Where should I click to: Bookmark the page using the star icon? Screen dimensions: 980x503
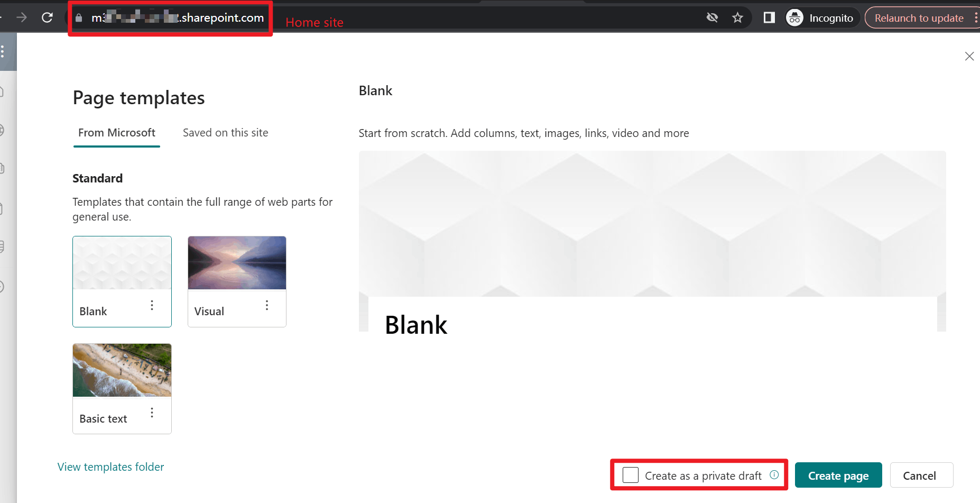(737, 17)
